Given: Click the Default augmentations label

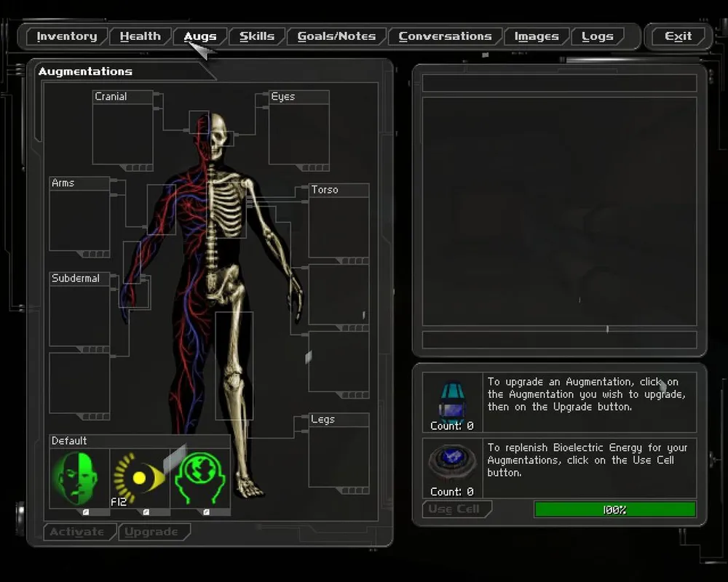Looking at the screenshot, I should [x=69, y=441].
